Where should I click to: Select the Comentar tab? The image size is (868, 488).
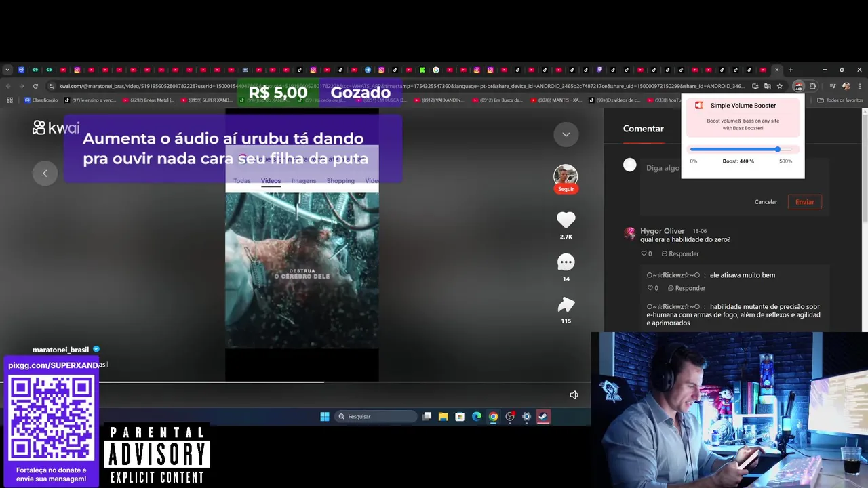pyautogui.click(x=643, y=129)
